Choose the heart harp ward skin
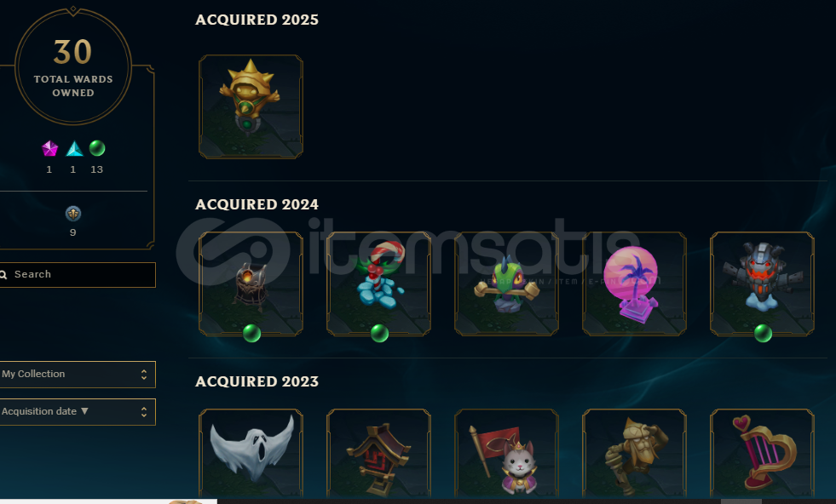The height and width of the screenshot is (504, 836). 763,454
